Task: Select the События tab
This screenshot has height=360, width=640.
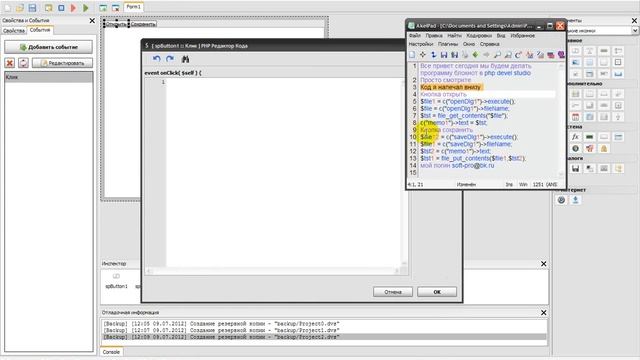Action: click(x=40, y=30)
